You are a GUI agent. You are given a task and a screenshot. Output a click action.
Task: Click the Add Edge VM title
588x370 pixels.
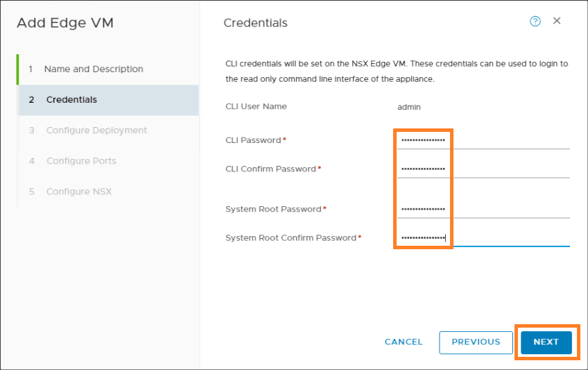[65, 23]
